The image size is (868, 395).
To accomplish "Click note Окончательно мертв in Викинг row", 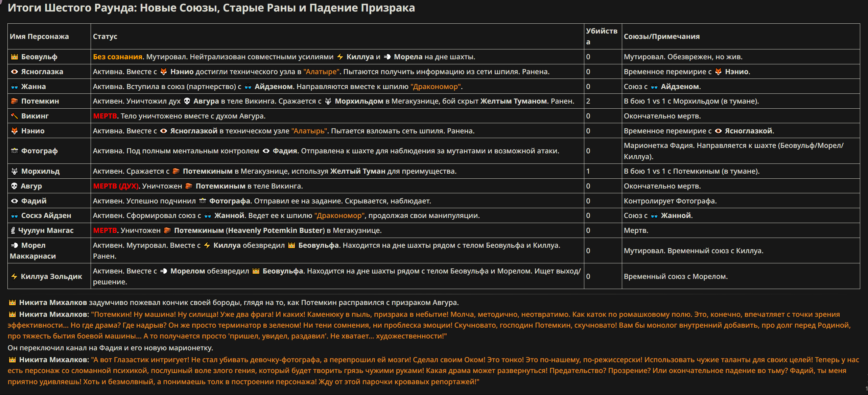I will click(662, 116).
